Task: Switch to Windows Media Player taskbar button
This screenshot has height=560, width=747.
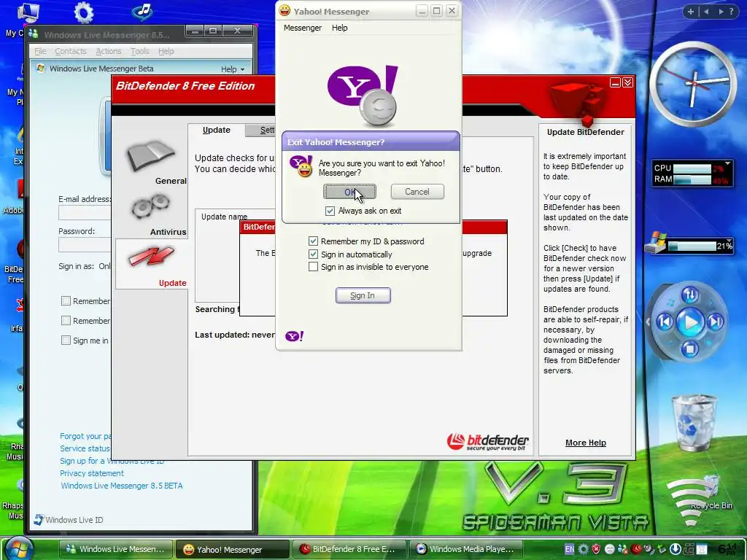Action: 465,549
